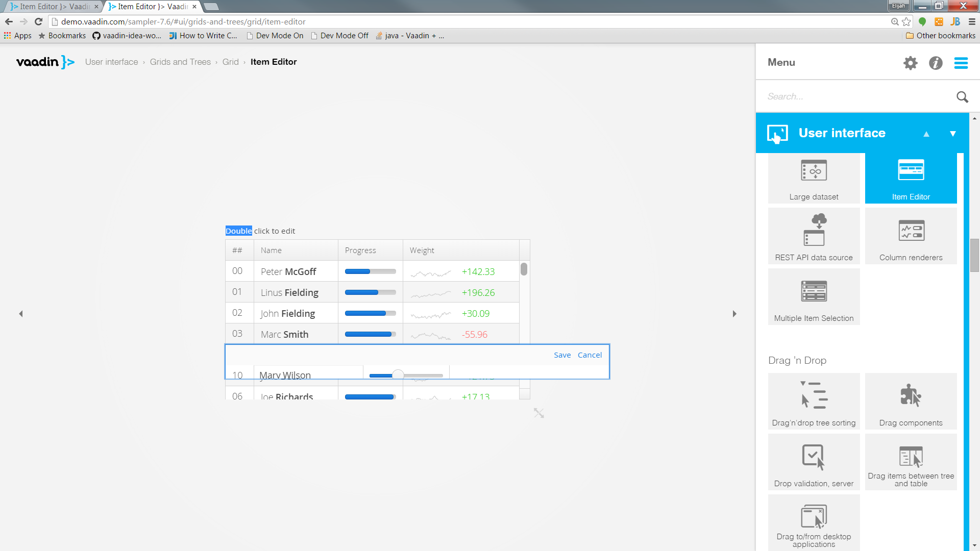
Task: Open the Drag components sample
Action: [x=911, y=401]
